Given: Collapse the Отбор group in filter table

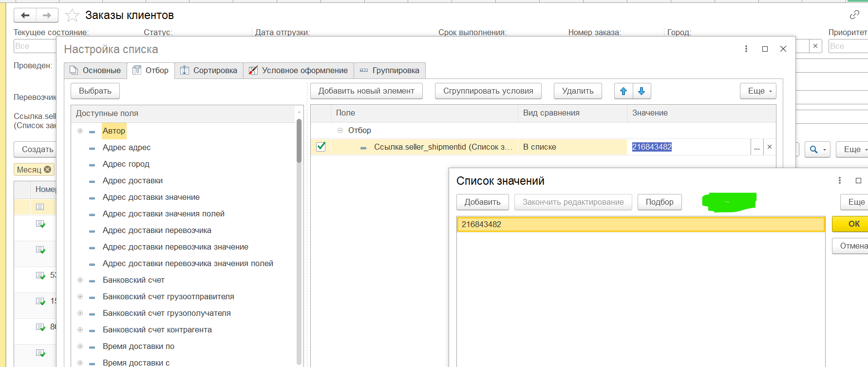Looking at the screenshot, I should click(340, 131).
